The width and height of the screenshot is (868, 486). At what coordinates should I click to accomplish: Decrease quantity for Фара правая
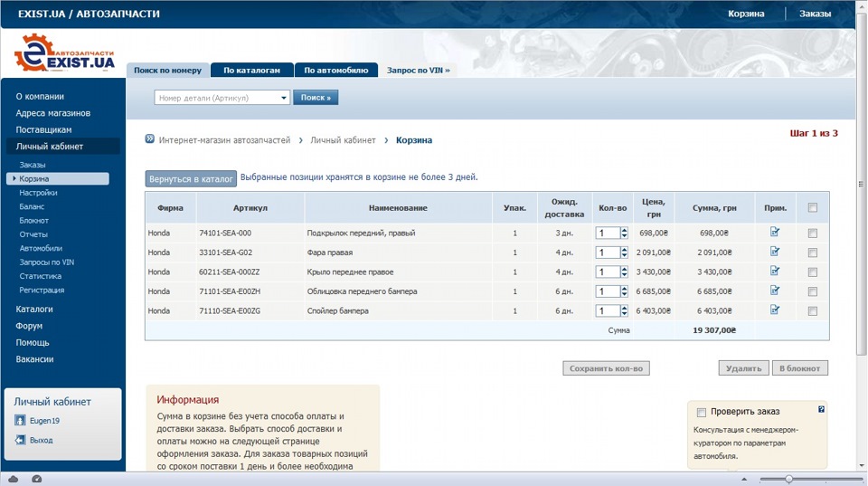tap(625, 255)
